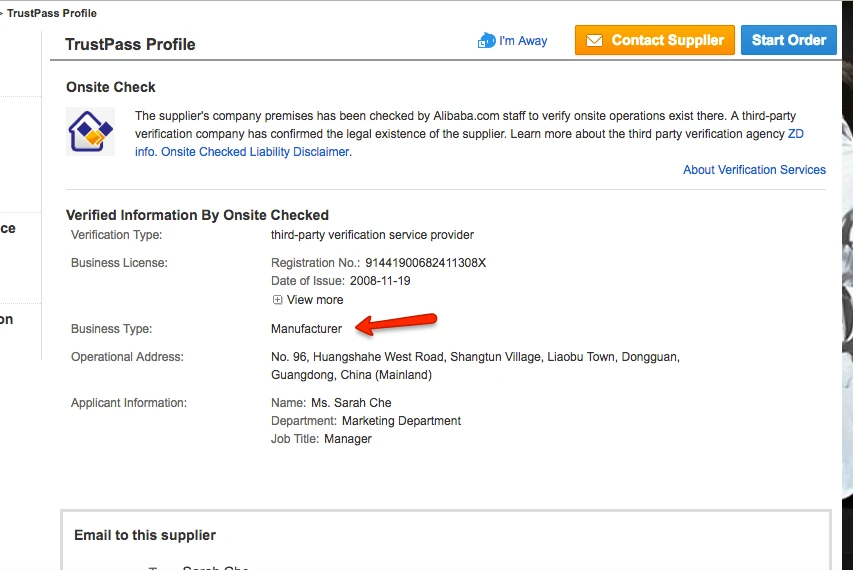Click the envelope icon in Contact Supplier
Viewport: 853px width, 570px height.
(x=595, y=40)
